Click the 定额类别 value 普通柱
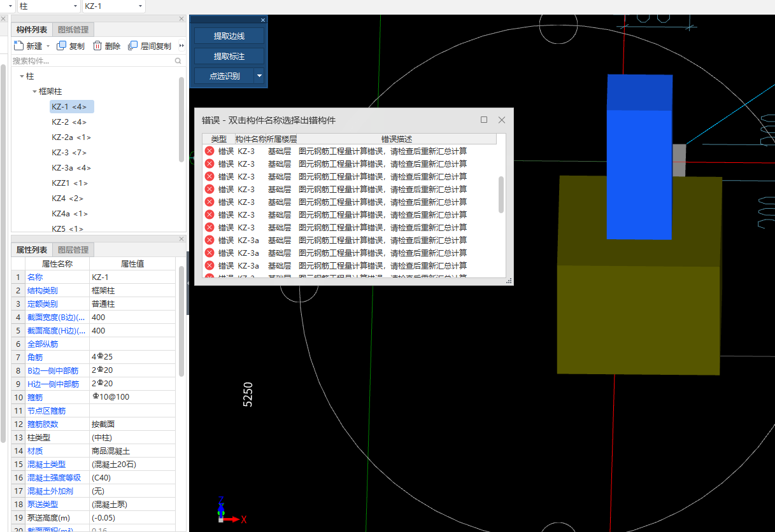 pos(132,304)
